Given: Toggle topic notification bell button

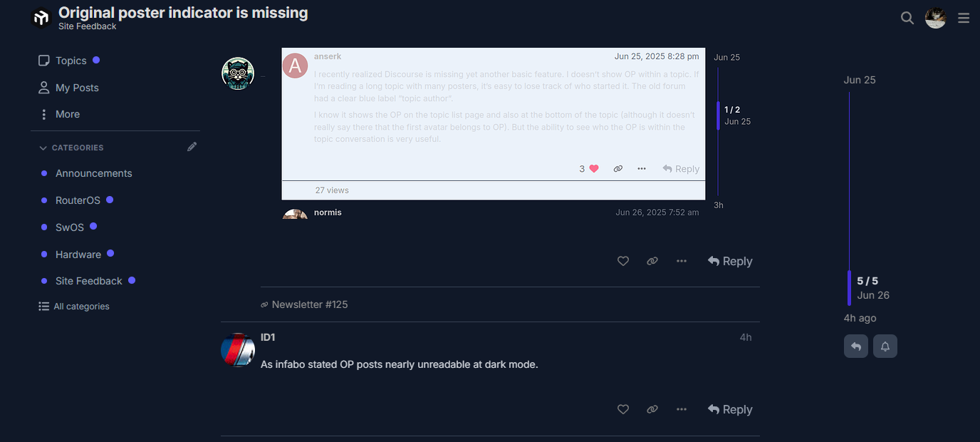Looking at the screenshot, I should point(885,346).
